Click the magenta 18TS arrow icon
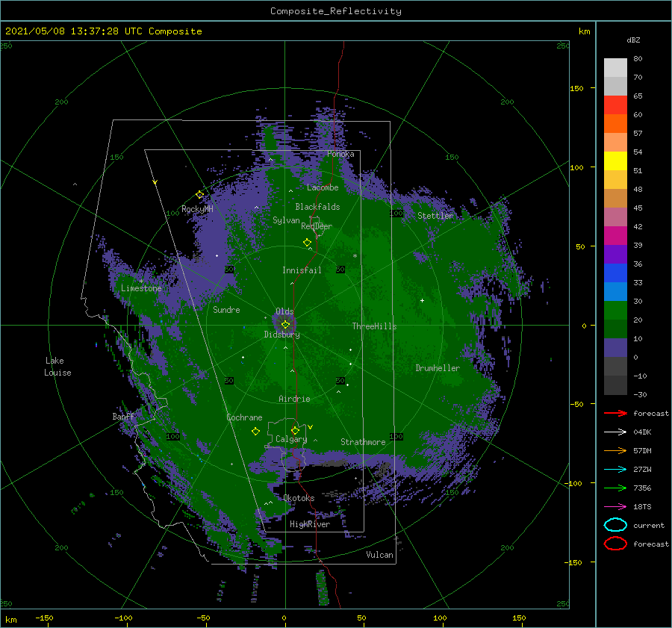Screen dimensions: 672x628 pyautogui.click(x=615, y=507)
